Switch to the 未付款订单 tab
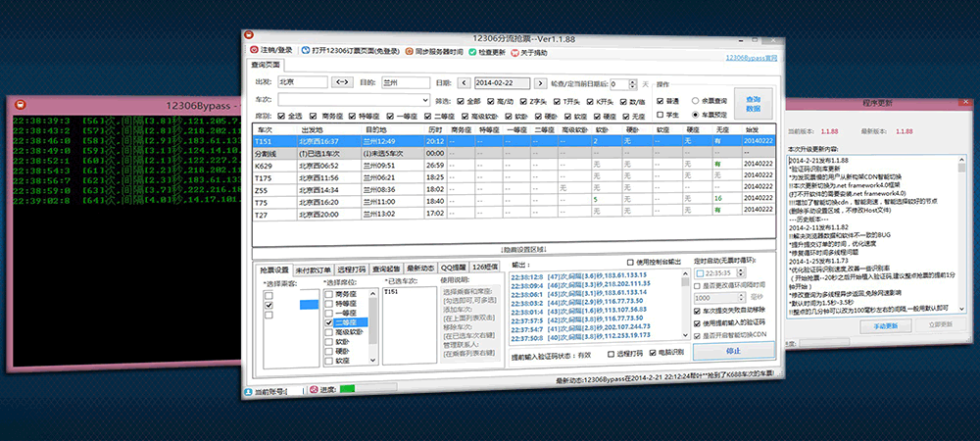 (x=313, y=268)
